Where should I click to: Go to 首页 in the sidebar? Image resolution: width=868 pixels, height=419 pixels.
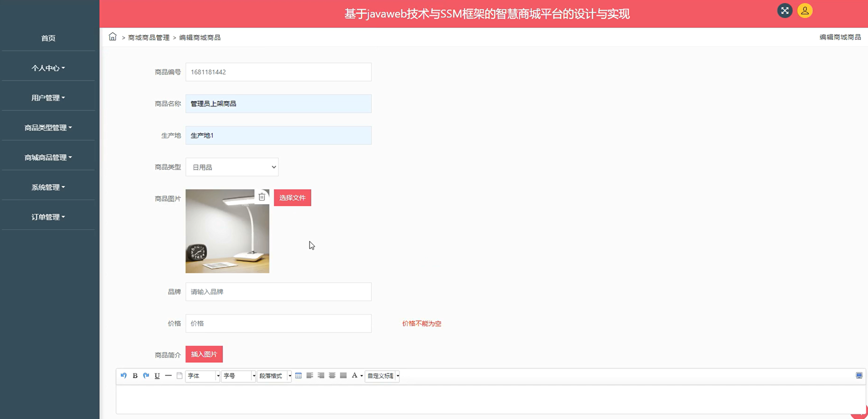coord(48,38)
